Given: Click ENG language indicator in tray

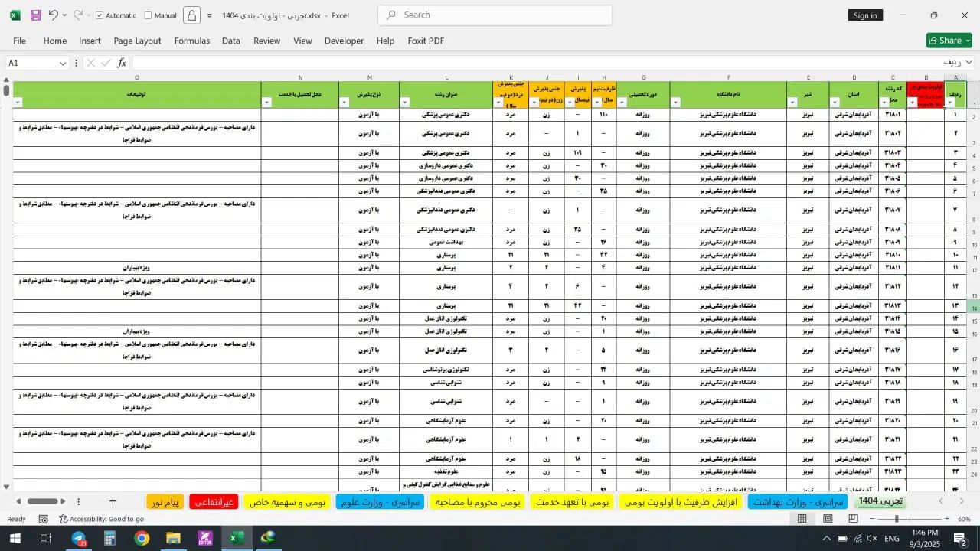Looking at the screenshot, I should tap(892, 539).
